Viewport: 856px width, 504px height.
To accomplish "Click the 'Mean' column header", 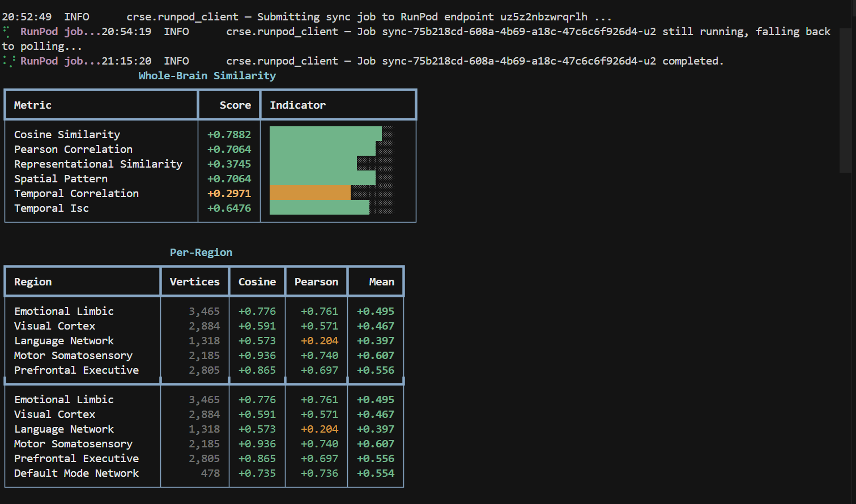I will tap(381, 282).
